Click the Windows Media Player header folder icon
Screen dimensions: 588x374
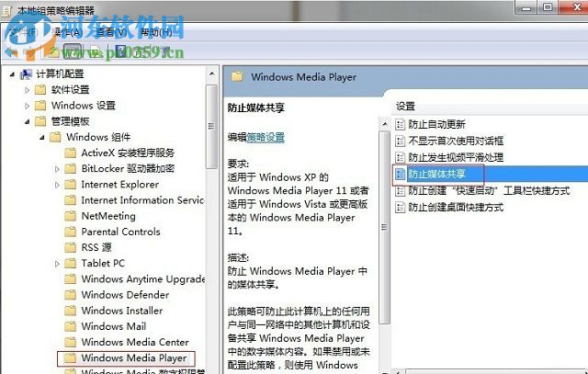point(237,77)
